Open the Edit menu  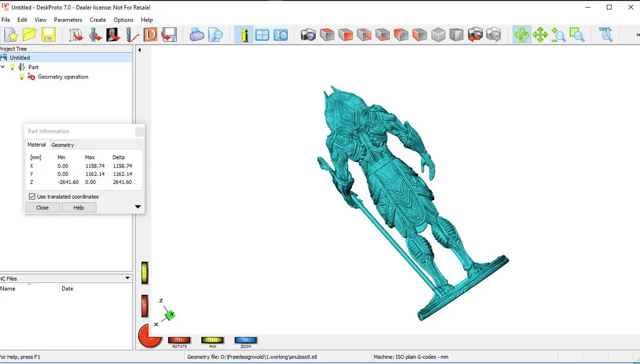(22, 20)
